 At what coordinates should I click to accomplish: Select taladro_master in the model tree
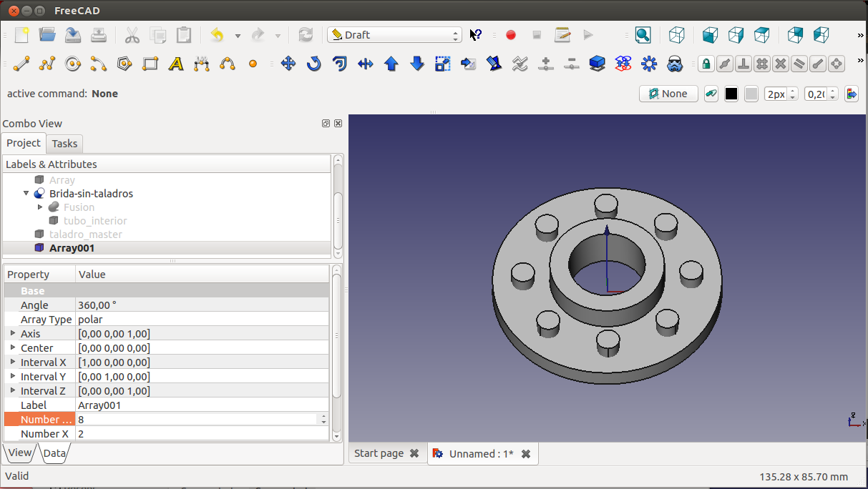pos(85,234)
